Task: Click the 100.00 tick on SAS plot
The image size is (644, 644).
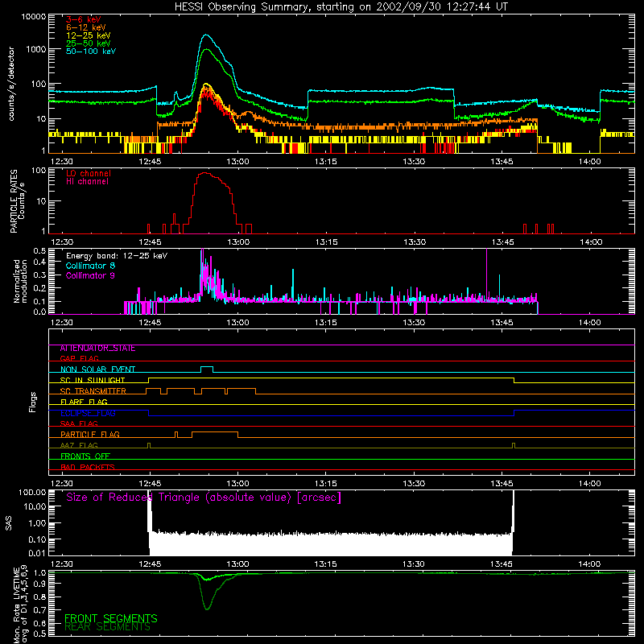Action: click(x=32, y=493)
